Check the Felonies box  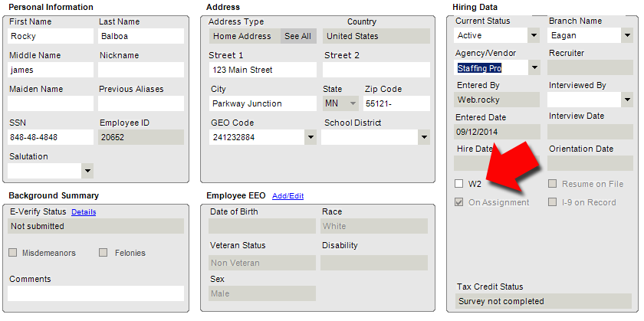pos(103,253)
